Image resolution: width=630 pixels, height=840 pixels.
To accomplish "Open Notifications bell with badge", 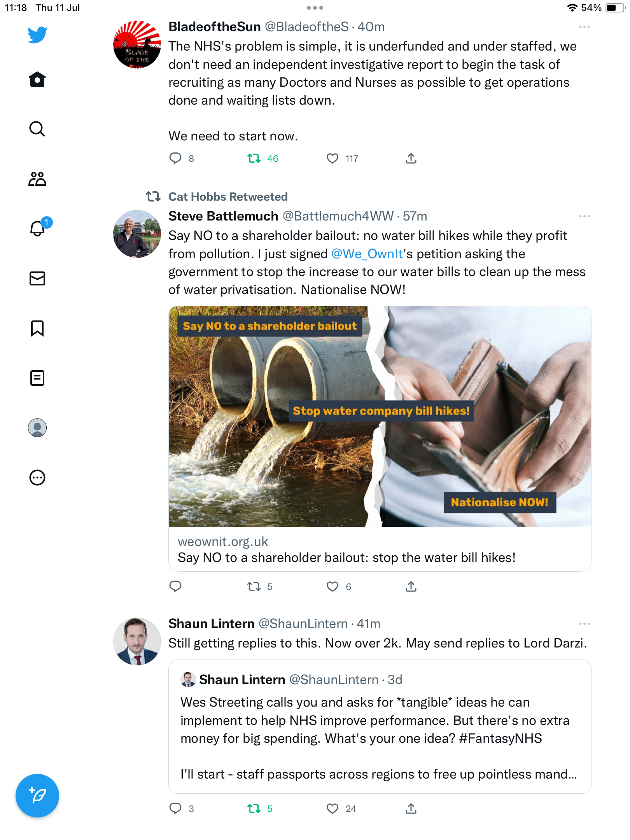I will (x=38, y=228).
